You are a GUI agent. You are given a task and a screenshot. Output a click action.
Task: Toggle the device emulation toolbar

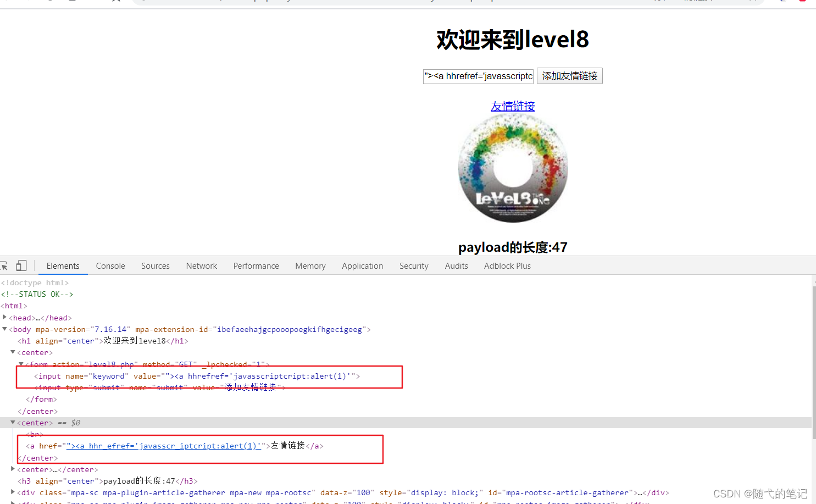21,265
